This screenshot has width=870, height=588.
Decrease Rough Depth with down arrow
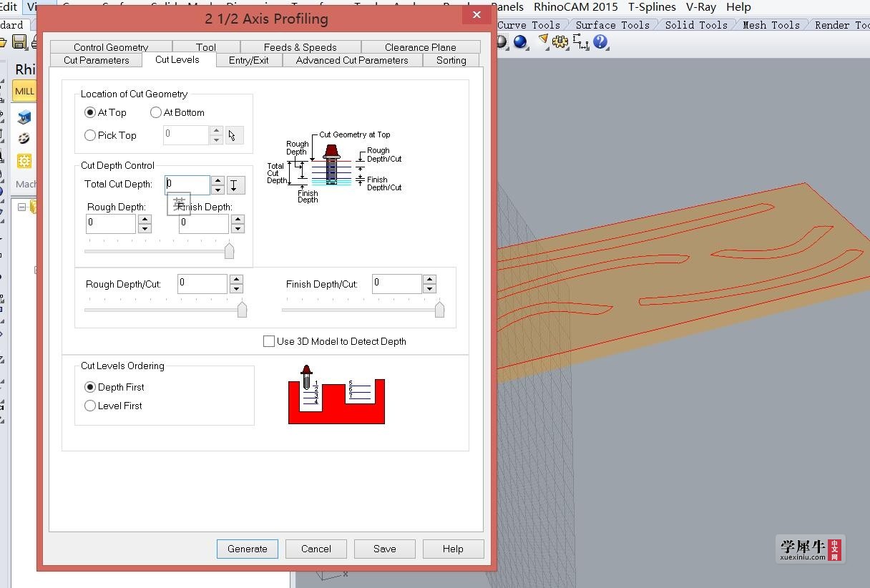click(145, 229)
